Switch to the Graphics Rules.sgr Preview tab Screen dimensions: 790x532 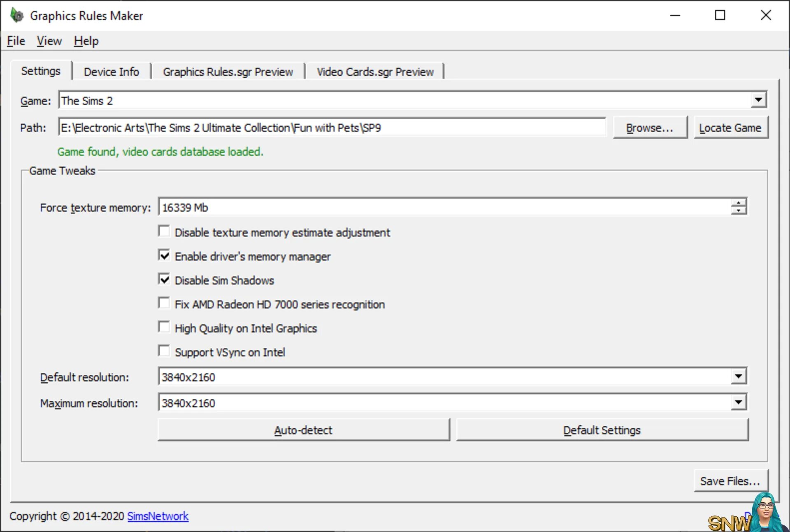click(x=228, y=72)
